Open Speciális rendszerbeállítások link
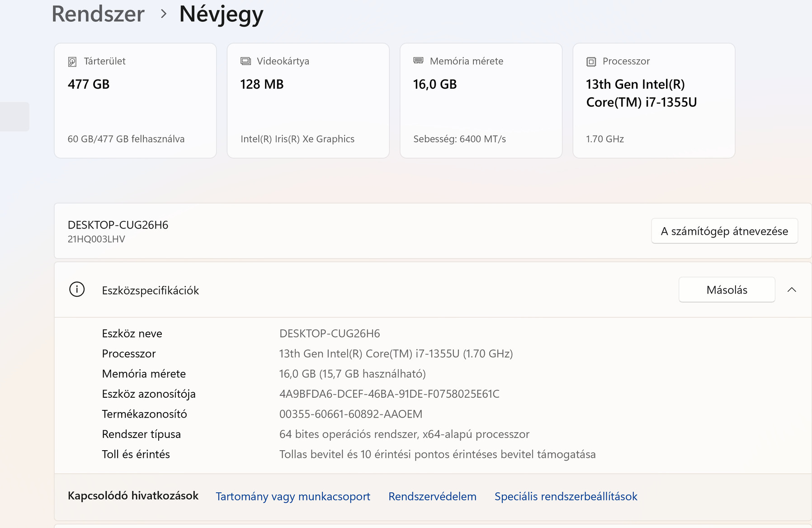The width and height of the screenshot is (812, 528). 566,496
